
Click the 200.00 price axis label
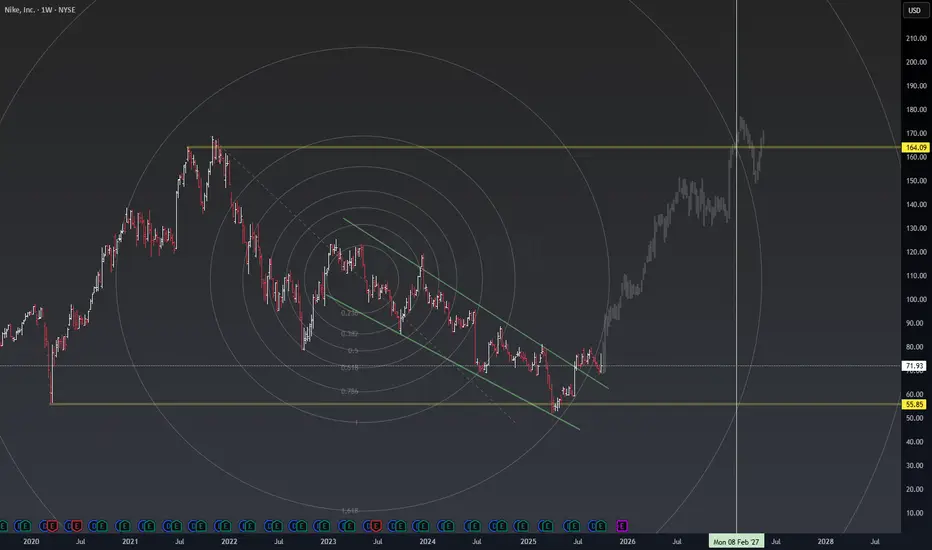(x=916, y=62)
